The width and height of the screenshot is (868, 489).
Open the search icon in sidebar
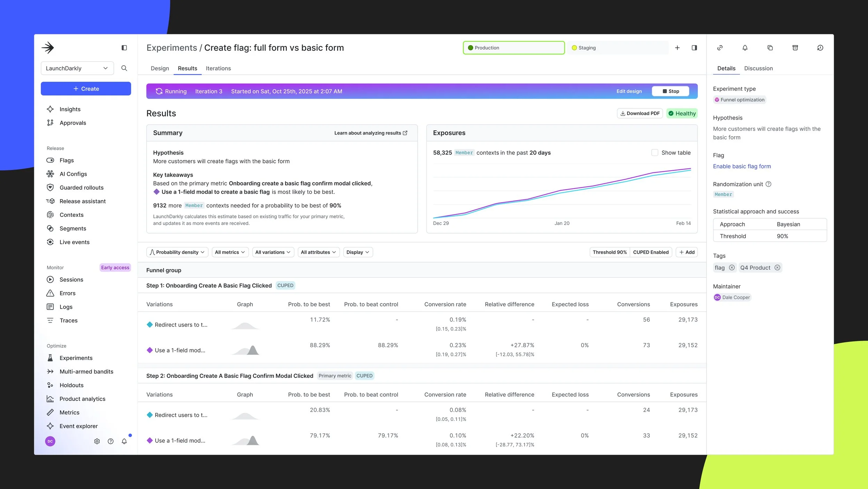click(124, 68)
